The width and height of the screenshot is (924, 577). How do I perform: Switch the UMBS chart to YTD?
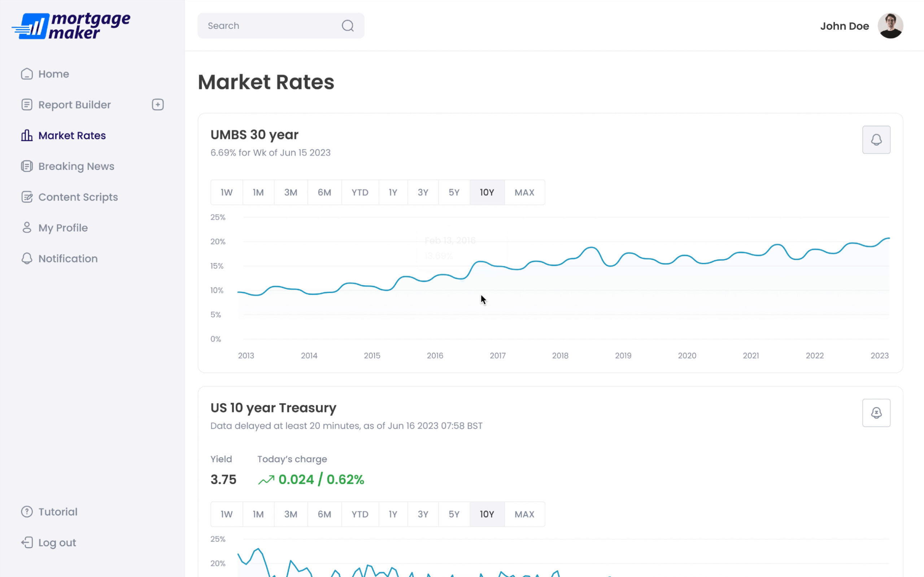(359, 192)
